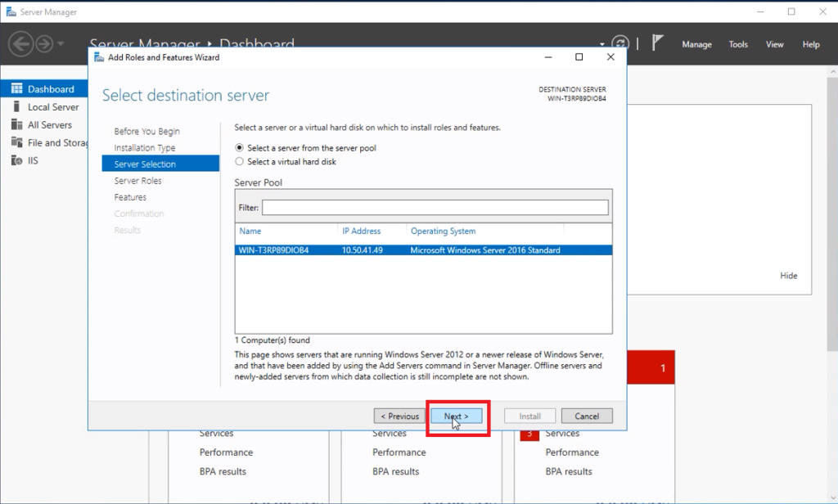
Task: Open the Manage menu
Action: click(696, 44)
